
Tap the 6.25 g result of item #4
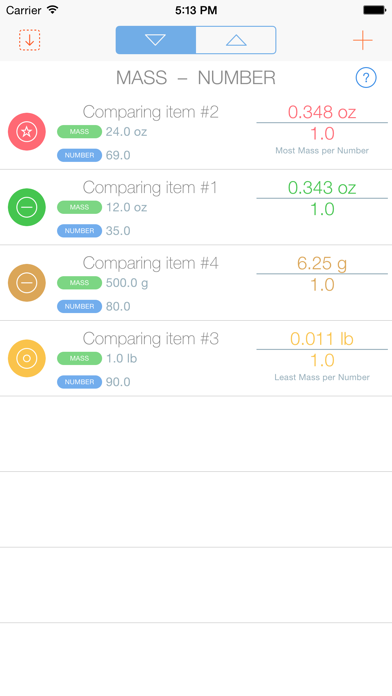coord(322,263)
